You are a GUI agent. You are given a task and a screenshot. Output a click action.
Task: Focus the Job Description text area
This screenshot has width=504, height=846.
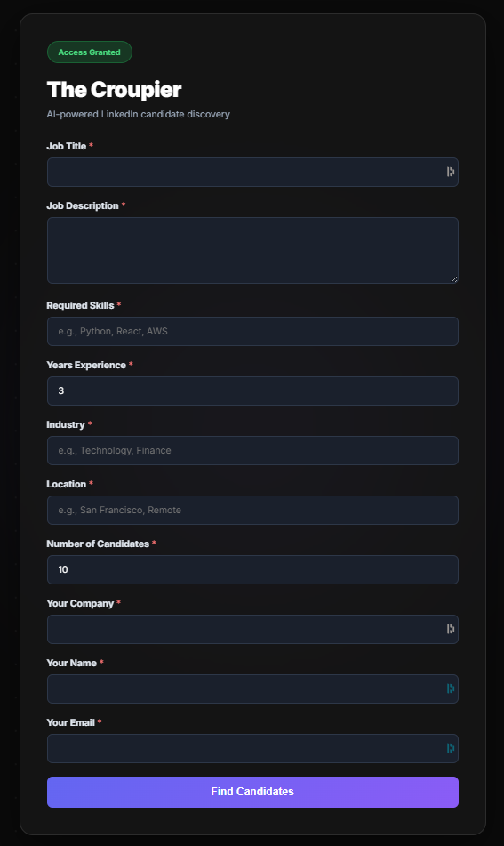click(252, 250)
